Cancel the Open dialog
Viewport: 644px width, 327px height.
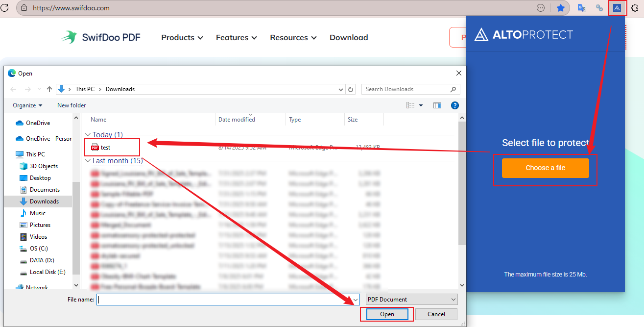coord(436,314)
